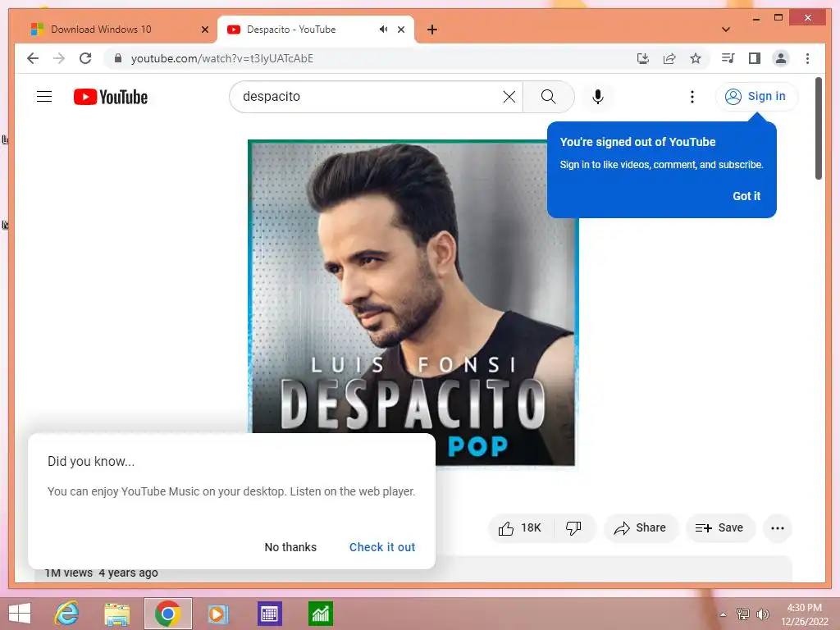This screenshot has width=840, height=630.
Task: View site information via the lock icon
Action: click(x=118, y=58)
